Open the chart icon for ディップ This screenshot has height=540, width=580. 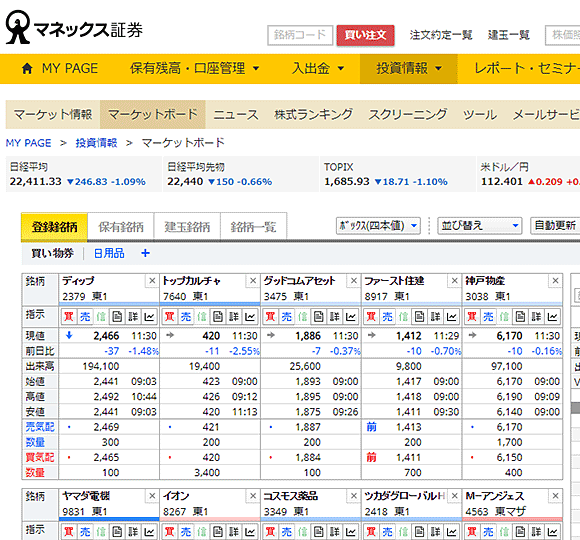[149, 317]
